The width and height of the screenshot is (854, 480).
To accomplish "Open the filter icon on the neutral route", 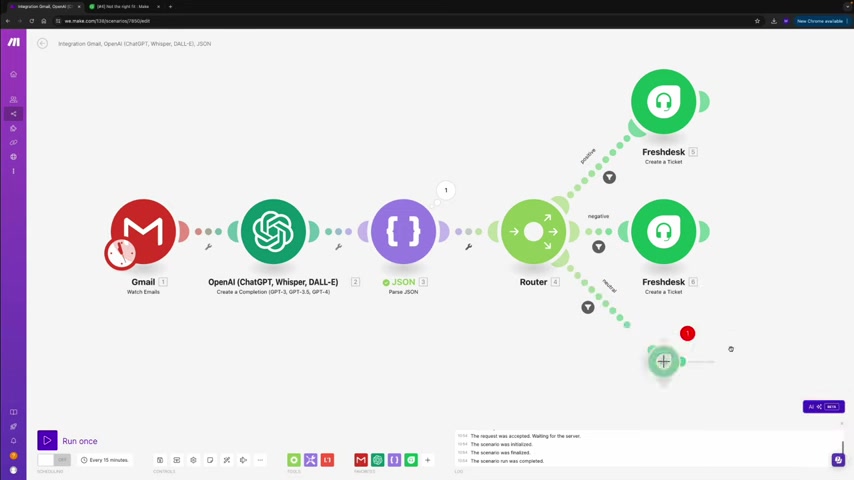I will point(588,308).
